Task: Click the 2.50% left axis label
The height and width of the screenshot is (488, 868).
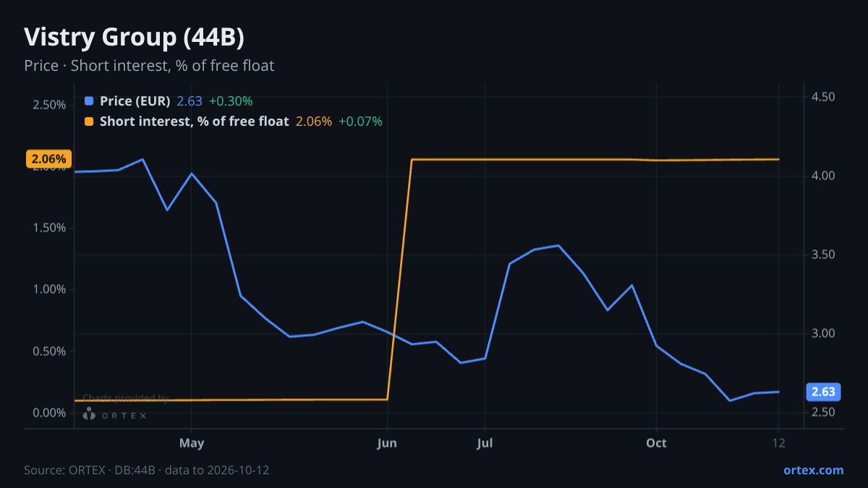Action: tap(48, 105)
